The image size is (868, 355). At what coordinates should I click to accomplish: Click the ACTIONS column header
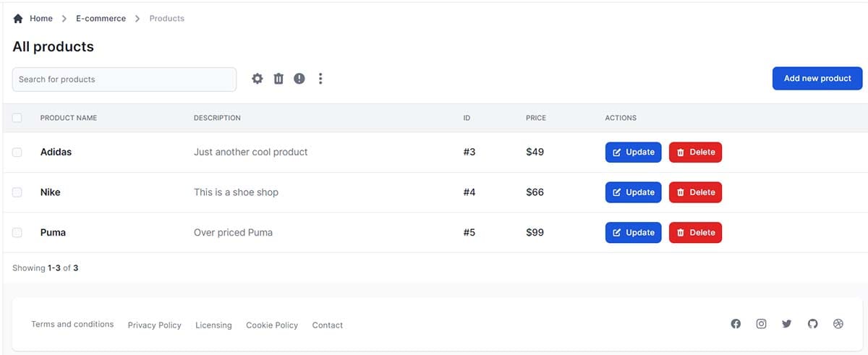621,118
